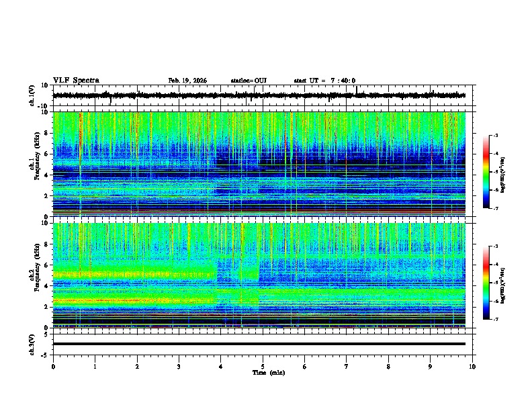The width and height of the screenshot is (532, 411).
Task: Click the ch.3 flat voltage trace
Action: (x=259, y=344)
